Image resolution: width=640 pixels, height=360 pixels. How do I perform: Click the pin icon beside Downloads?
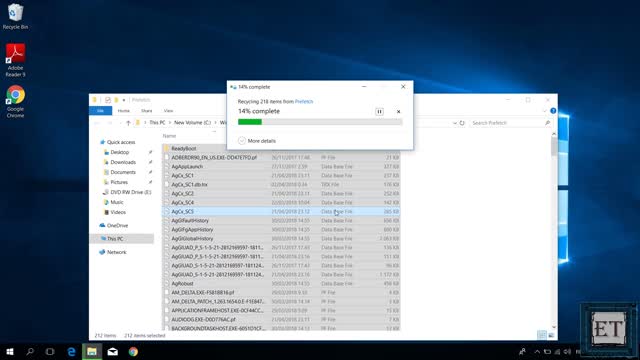pos(150,162)
